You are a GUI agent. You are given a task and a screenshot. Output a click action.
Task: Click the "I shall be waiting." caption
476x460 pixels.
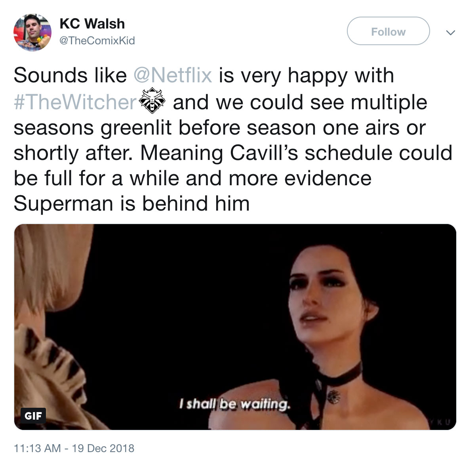(234, 404)
